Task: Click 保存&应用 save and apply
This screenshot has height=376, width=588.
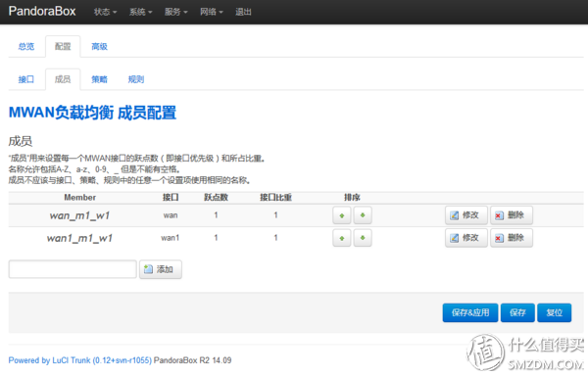Action: pyautogui.click(x=470, y=312)
